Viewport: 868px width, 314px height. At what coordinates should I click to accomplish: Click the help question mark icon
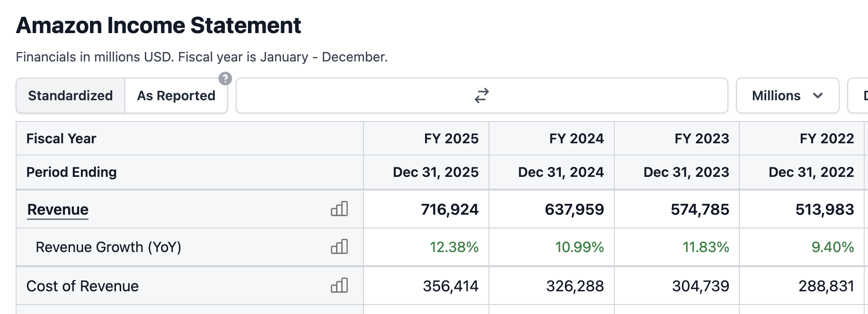225,78
